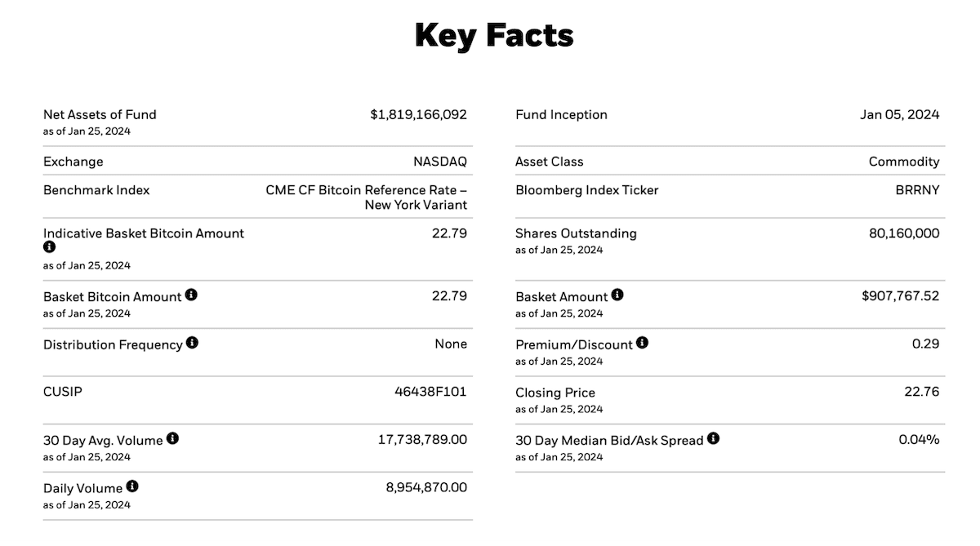
Task: Click info icon beside Basket Amount
Action: point(617,295)
